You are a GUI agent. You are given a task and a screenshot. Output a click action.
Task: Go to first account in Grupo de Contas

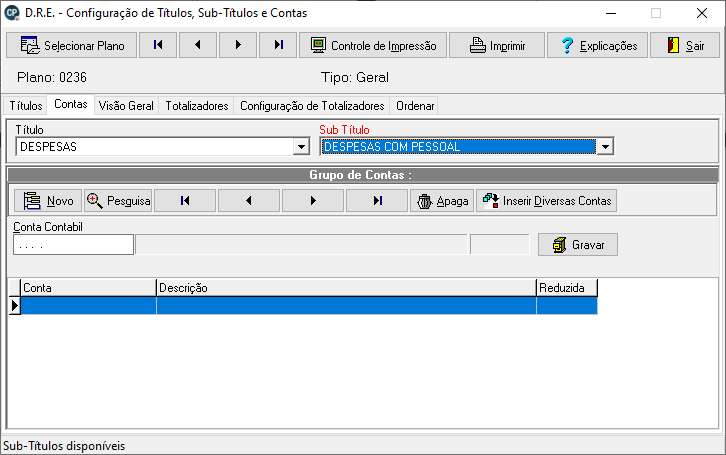point(185,200)
